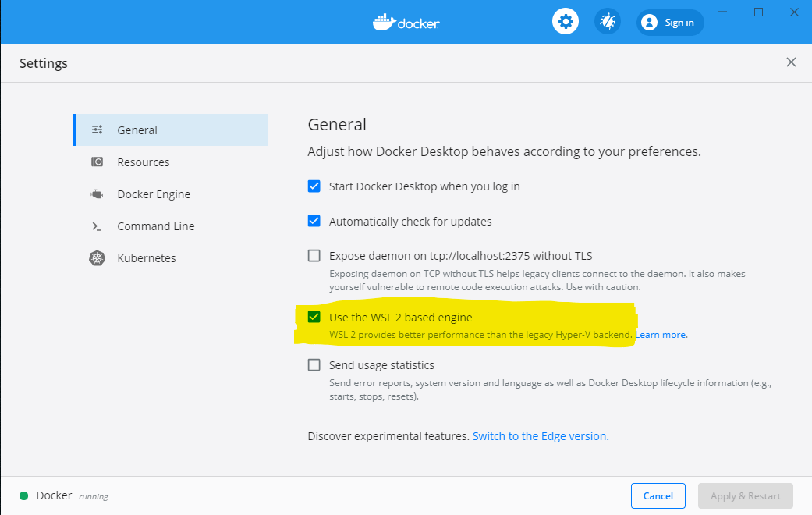Select the General settings section
This screenshot has width=812, height=515.
pos(171,130)
